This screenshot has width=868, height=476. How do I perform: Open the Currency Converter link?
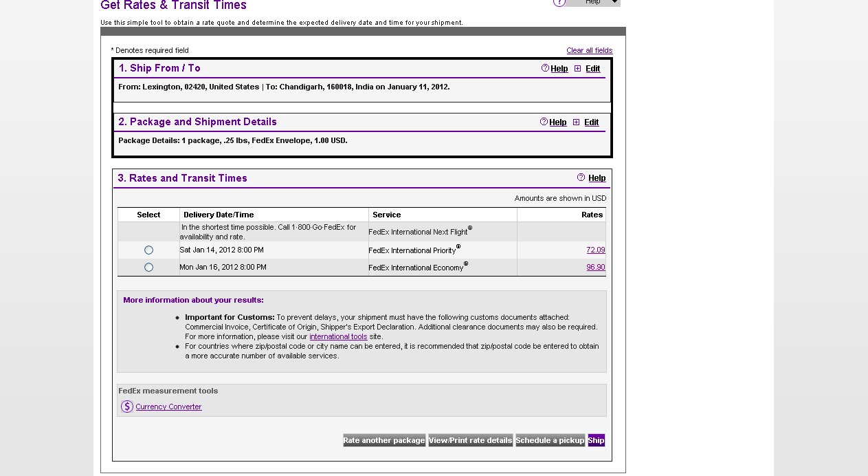pyautogui.click(x=168, y=407)
